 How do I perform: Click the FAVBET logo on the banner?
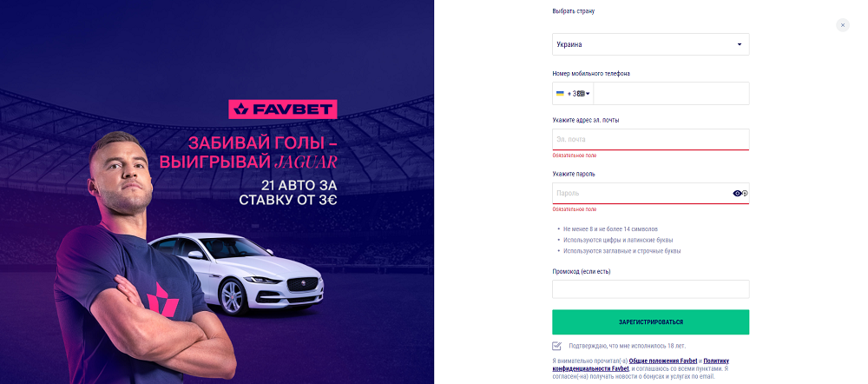(282, 109)
